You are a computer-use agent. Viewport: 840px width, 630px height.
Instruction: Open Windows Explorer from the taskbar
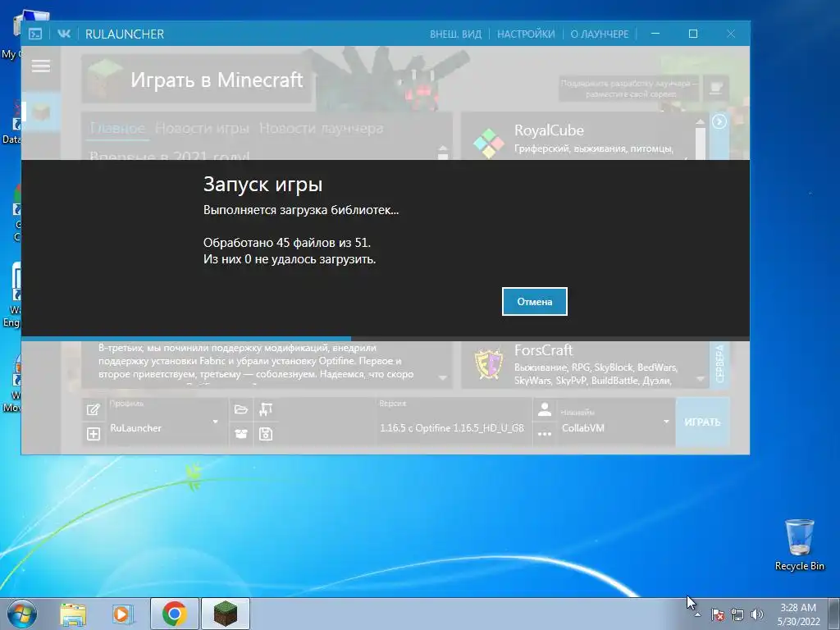[x=73, y=614]
